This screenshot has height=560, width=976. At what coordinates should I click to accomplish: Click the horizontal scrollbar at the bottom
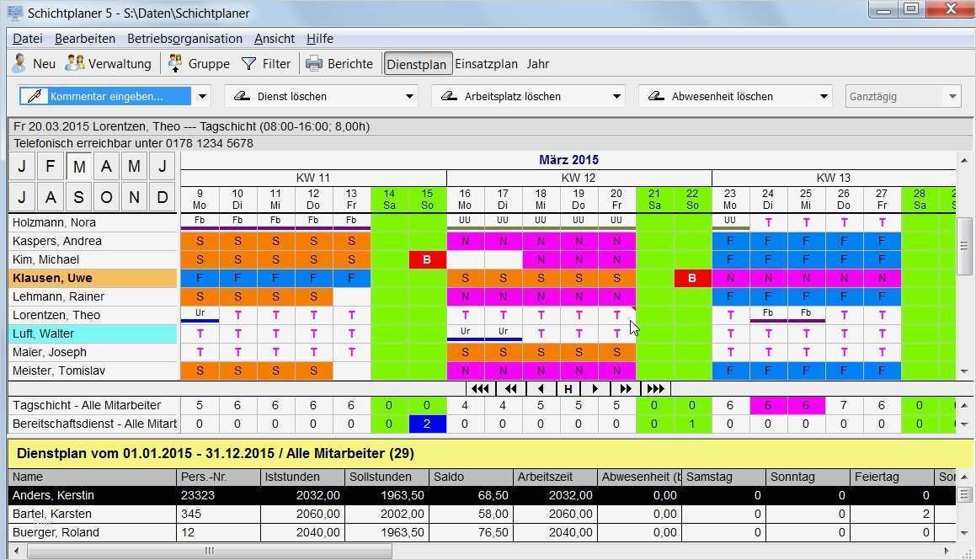pos(209,551)
